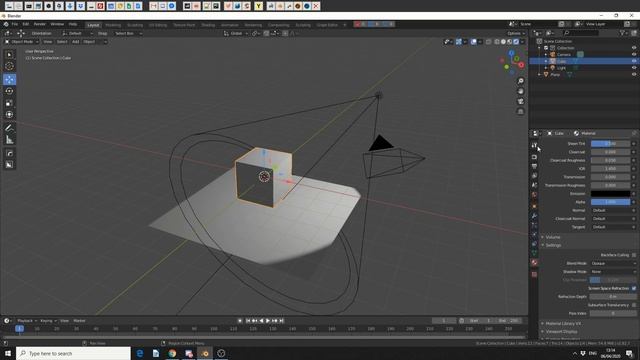Select the Measure tool in the left toolbar
This screenshot has height=360, width=640.
9,140
